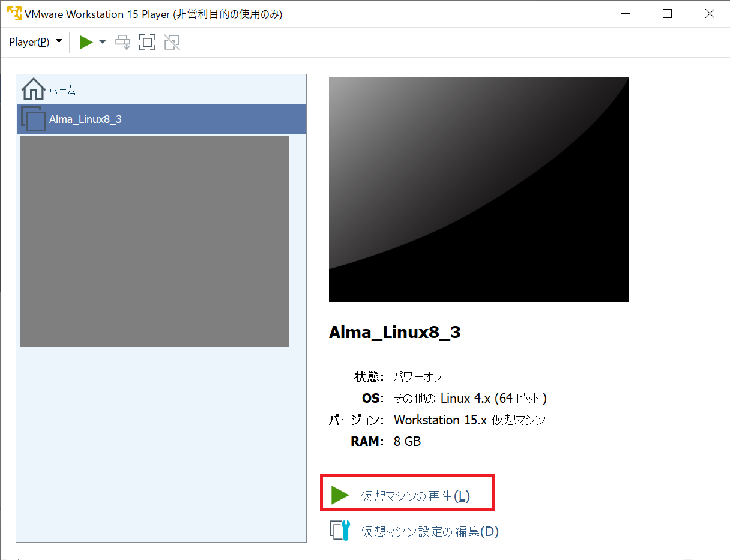Viewport: 730px width, 560px height.
Task: Maximize the VMware Player window
Action: click(667, 14)
